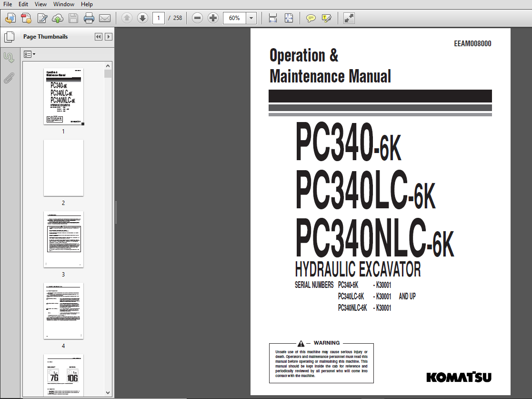This screenshot has width=532, height=399.
Task: Select page 5 thumbnail with 76 and 106
Action: pyautogui.click(x=63, y=375)
